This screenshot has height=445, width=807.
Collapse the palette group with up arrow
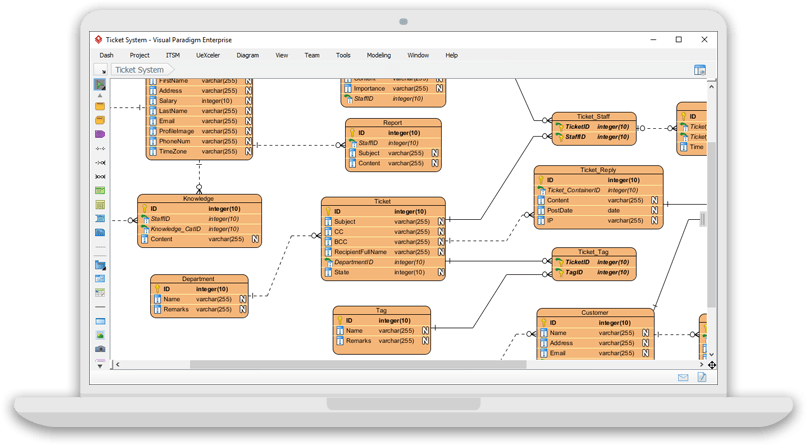[100, 96]
